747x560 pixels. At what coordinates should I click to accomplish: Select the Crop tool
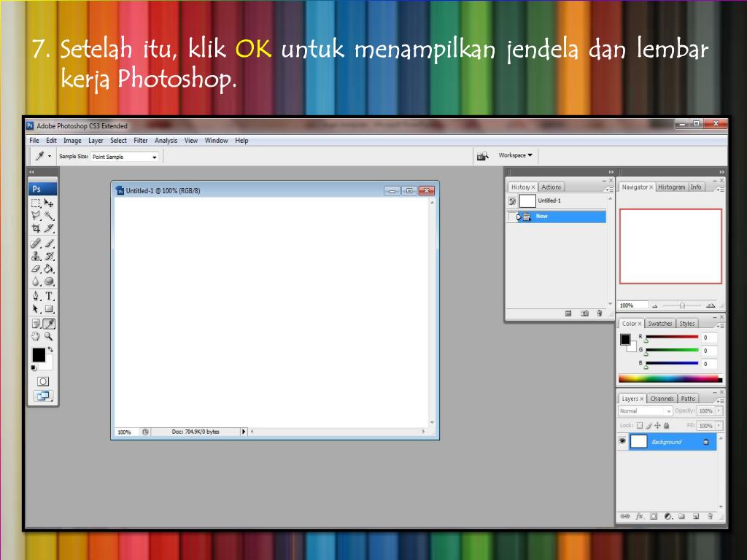36,228
